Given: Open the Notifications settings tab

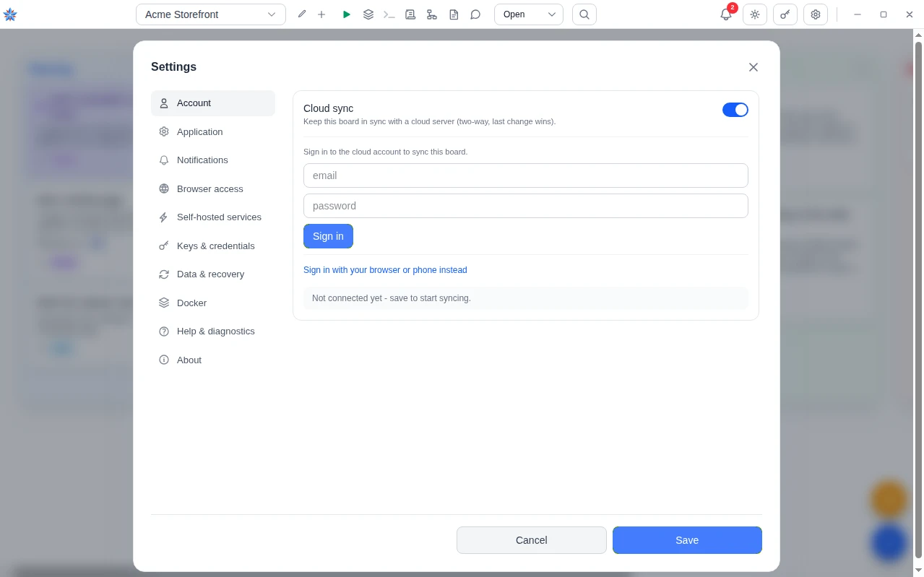Looking at the screenshot, I should point(213,160).
